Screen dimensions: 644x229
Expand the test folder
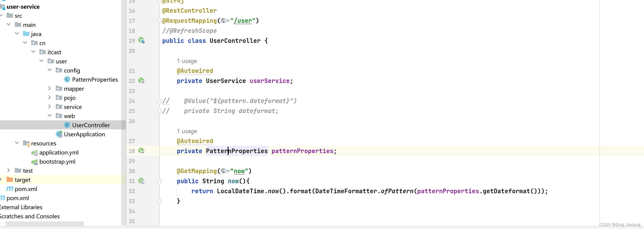[8, 170]
